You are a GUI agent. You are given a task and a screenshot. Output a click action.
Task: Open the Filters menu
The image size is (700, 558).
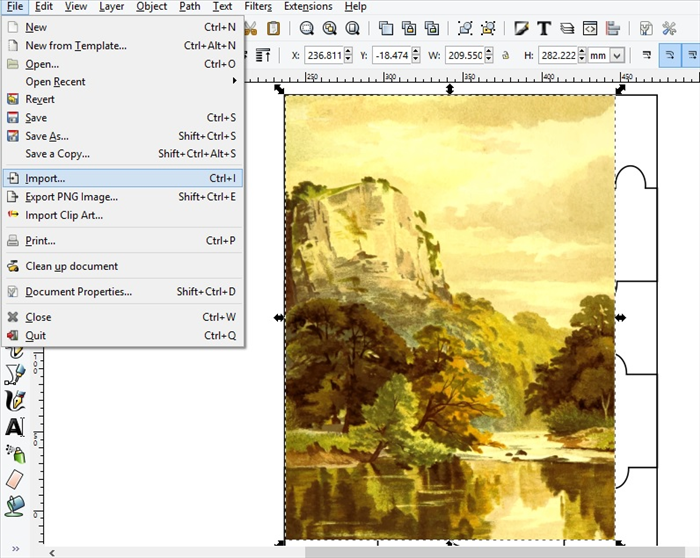258,6
